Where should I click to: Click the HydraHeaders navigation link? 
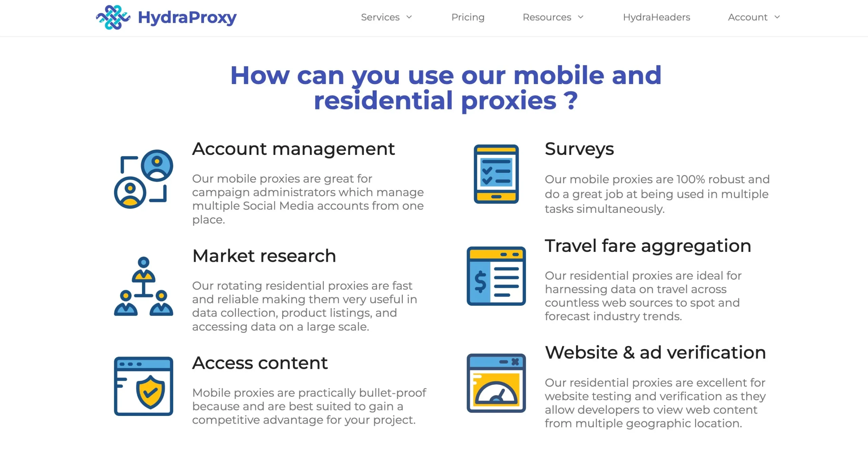pos(657,17)
